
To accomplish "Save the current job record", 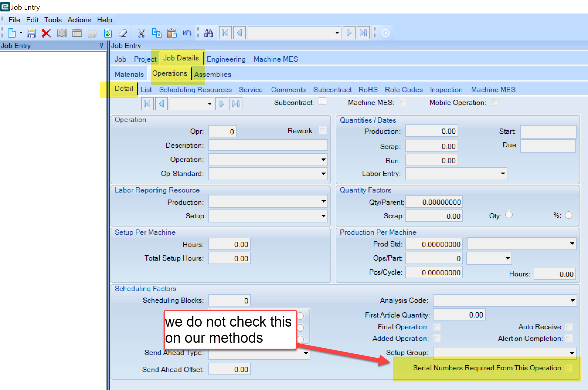I will point(31,33).
